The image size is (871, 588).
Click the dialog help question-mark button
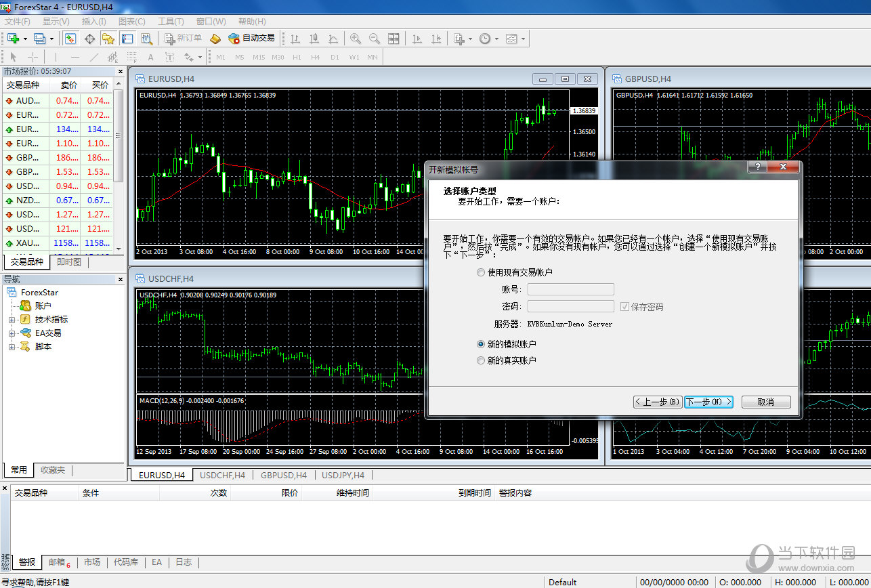pos(757,167)
